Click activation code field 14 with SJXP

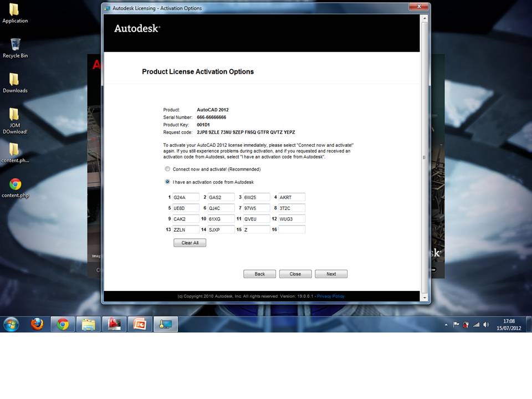point(221,229)
